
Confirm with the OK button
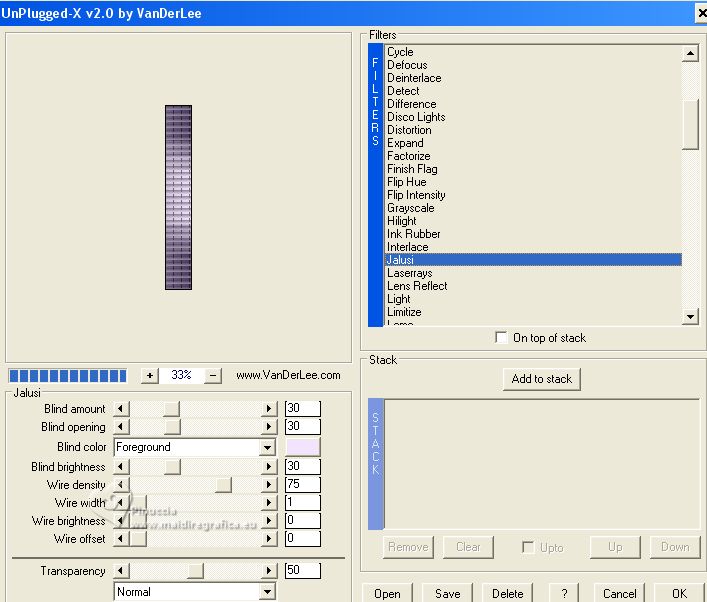point(679,593)
